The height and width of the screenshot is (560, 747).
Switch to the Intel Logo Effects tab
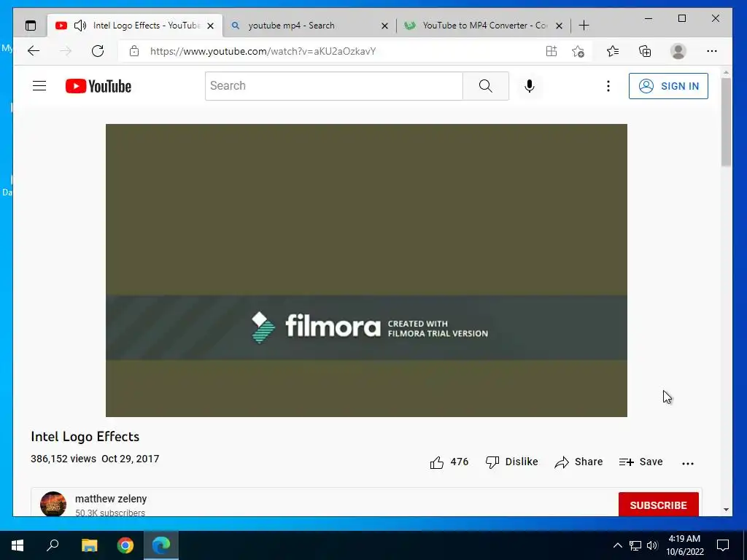pos(134,26)
